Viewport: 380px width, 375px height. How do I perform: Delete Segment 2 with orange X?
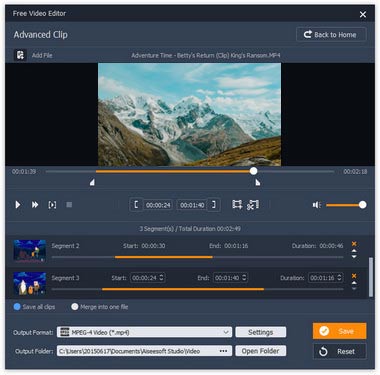(x=354, y=244)
